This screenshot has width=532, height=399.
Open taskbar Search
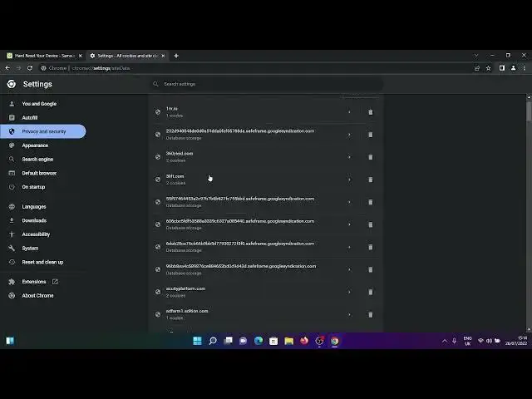coord(213,341)
